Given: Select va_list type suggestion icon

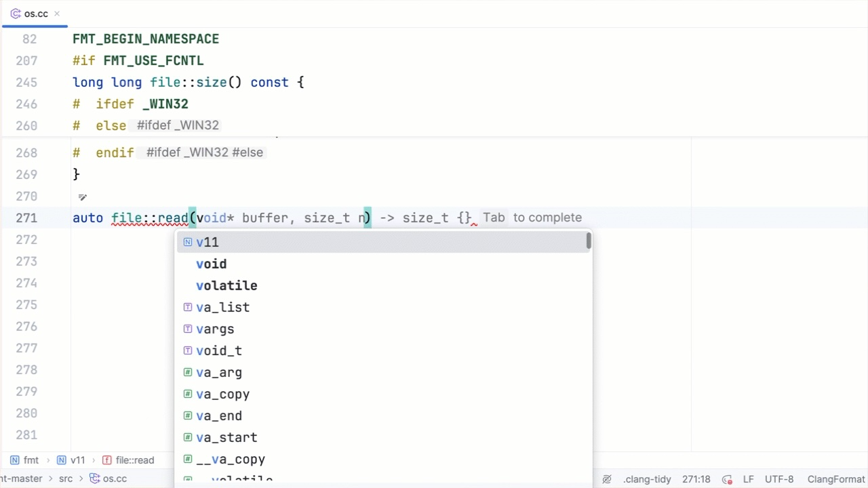Looking at the screenshot, I should coord(188,307).
